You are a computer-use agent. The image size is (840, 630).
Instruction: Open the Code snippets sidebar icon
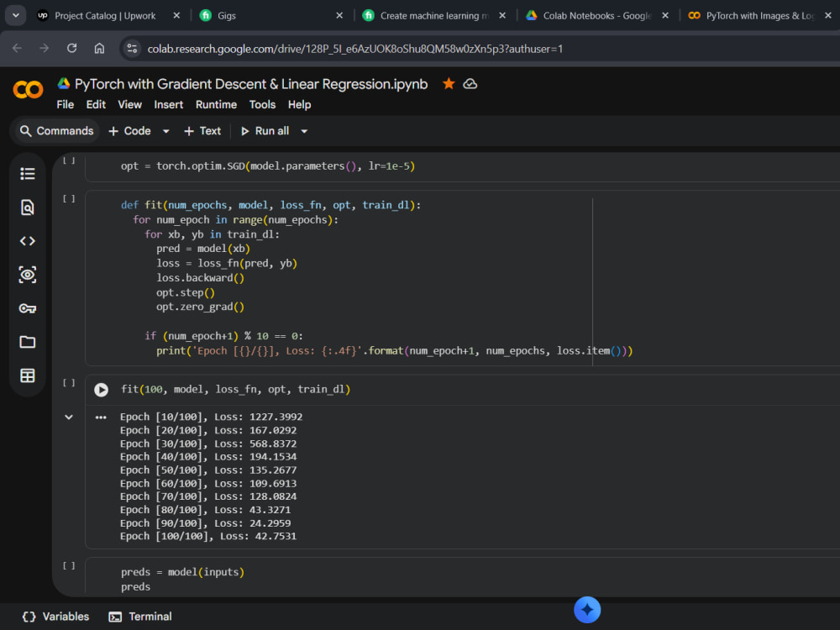click(28, 241)
